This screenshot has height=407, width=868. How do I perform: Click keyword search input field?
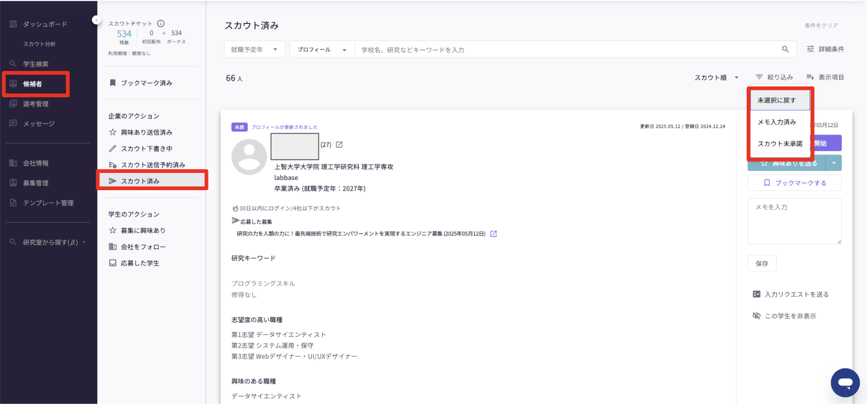[x=567, y=50]
